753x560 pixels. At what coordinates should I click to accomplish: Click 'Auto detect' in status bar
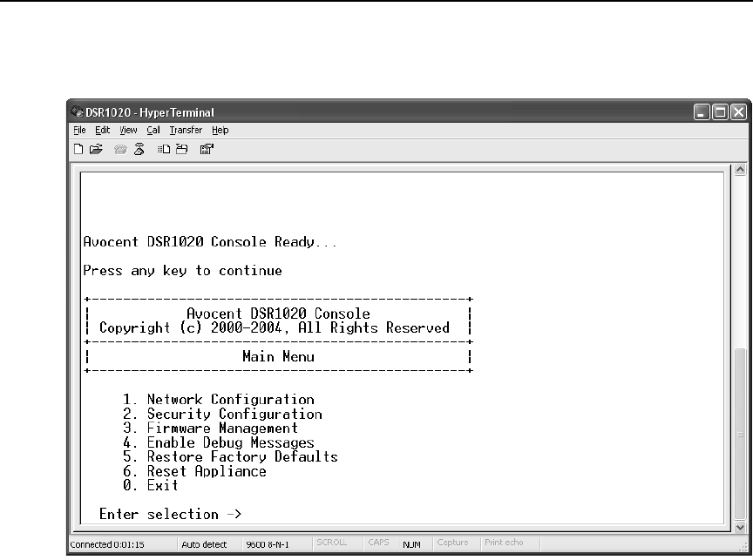point(204,544)
